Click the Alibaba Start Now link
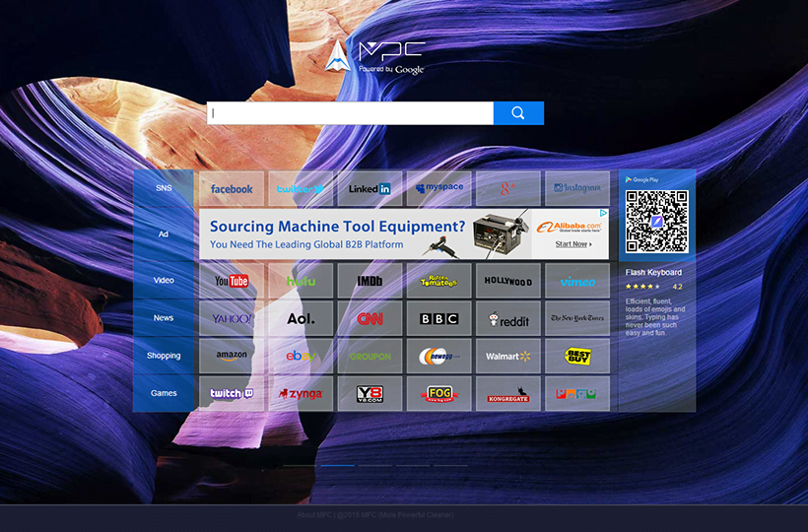This screenshot has width=808, height=532. (573, 244)
